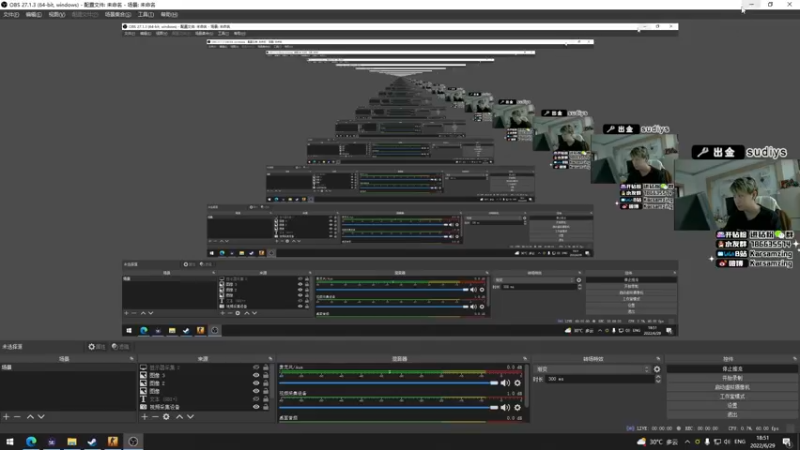Viewport: 800px width, 450px height.
Task: Open 设置 settings from Controls
Action: 732,406
